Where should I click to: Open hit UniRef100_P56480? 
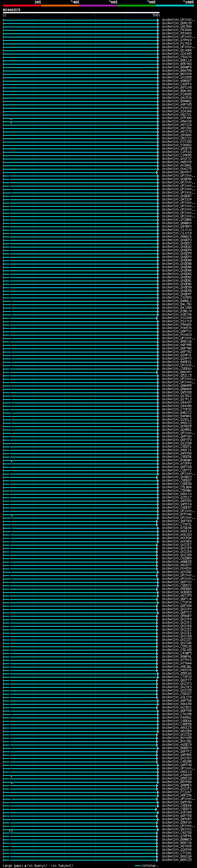click(177, 325)
